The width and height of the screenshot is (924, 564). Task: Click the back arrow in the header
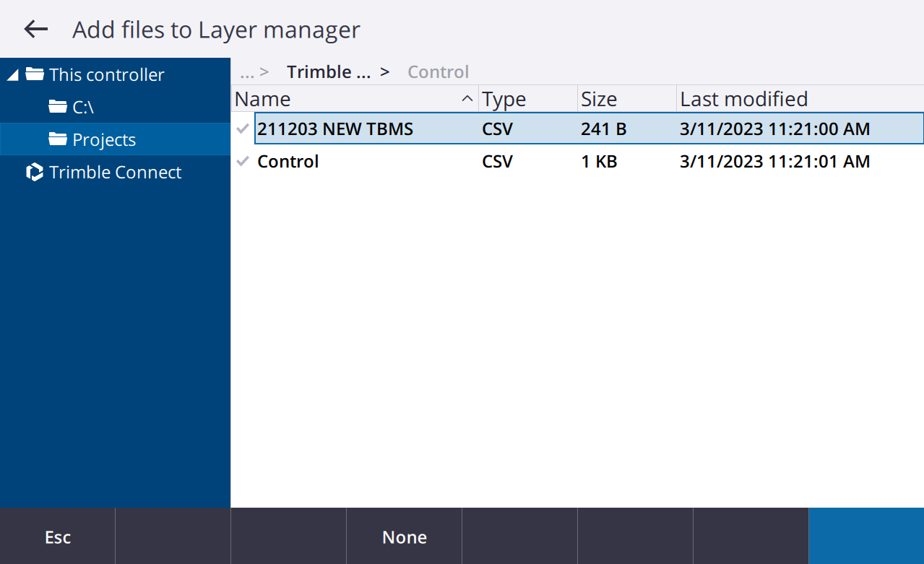click(35, 30)
